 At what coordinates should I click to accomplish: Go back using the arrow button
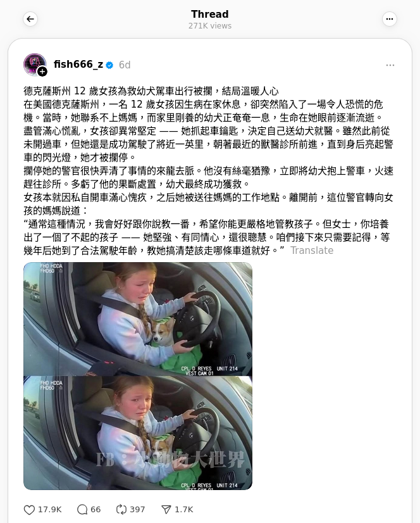(30, 19)
